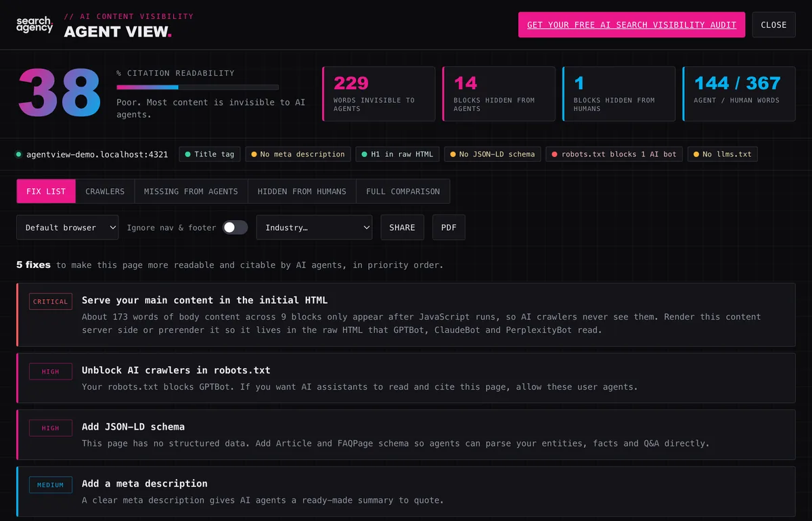
Task: Click the agentview-demo.localhost:4321 URL text
Action: [97, 154]
